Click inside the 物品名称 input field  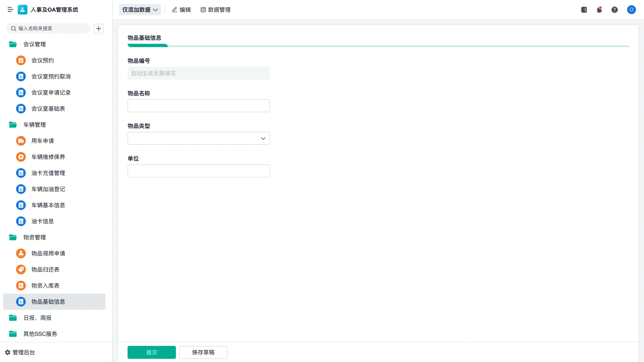198,105
